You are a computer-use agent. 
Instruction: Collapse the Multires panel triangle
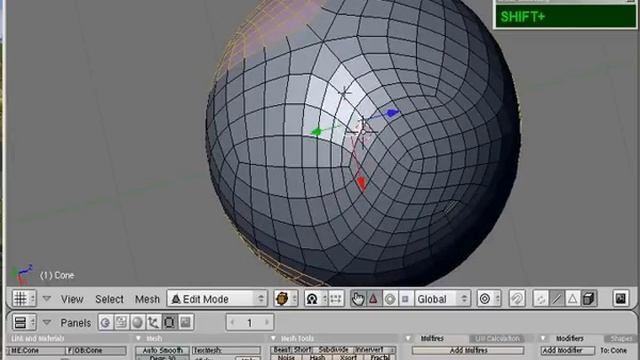(408, 338)
